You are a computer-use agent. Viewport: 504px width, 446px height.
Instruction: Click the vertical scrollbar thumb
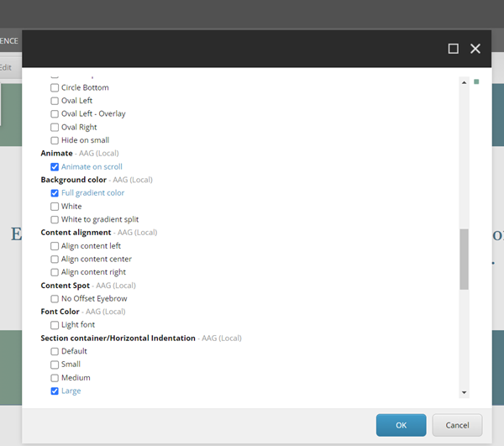[464, 259]
